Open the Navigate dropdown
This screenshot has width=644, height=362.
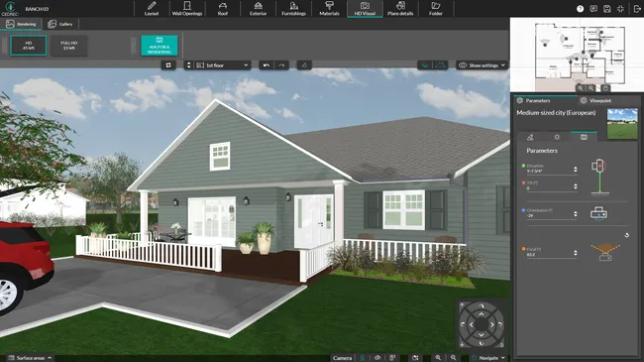pyautogui.click(x=488, y=358)
